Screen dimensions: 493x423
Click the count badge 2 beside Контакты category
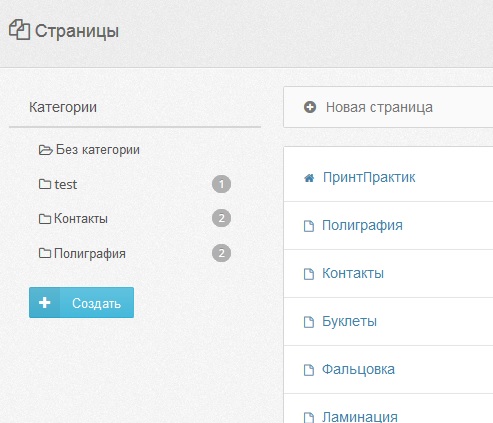[221, 218]
